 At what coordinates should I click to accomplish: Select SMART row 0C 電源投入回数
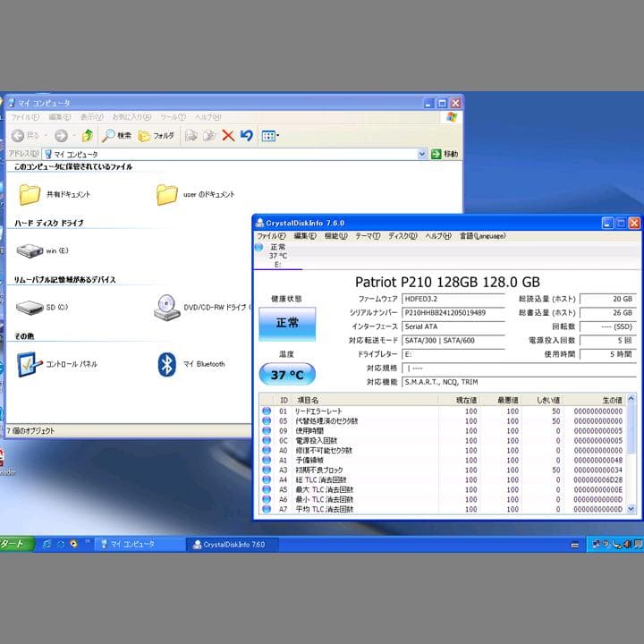pyautogui.click(x=443, y=441)
